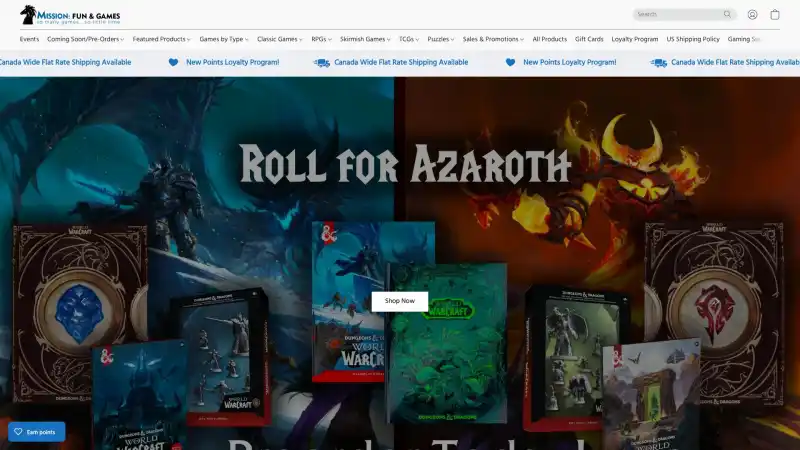Click the heart icon beside the first New Points Loyalty Program!
The image size is (800, 450).
pyautogui.click(x=173, y=62)
